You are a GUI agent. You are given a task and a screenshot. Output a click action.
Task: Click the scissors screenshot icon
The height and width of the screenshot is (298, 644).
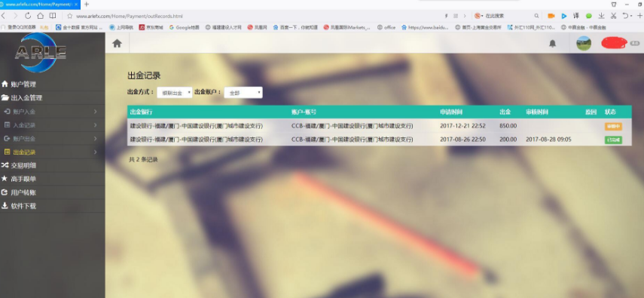tap(614, 16)
